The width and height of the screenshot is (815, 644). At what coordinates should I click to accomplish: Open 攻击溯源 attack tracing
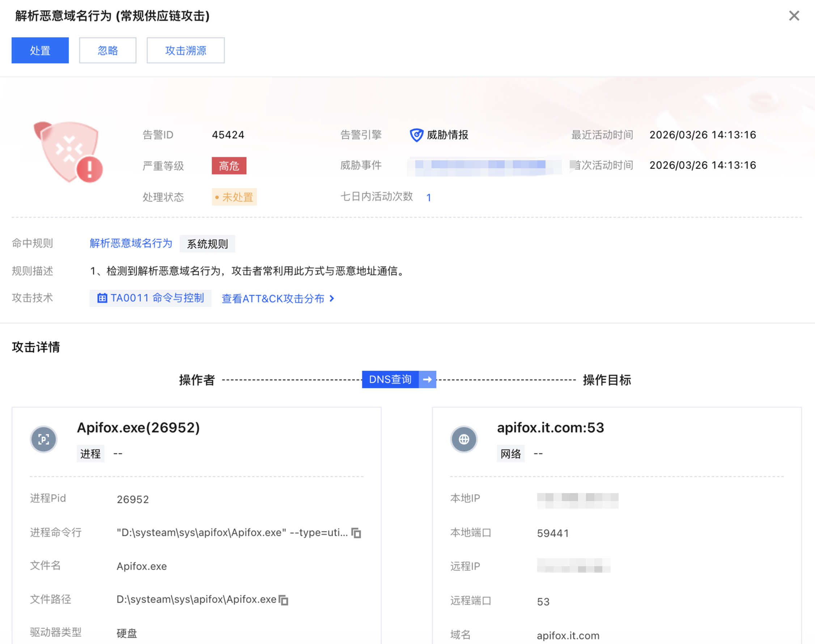point(186,50)
